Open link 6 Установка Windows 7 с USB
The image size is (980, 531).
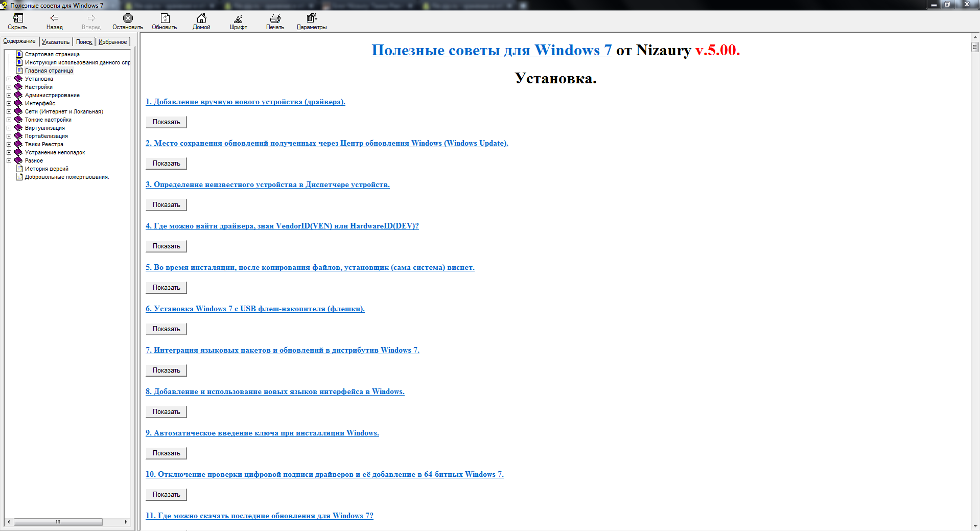click(x=255, y=309)
